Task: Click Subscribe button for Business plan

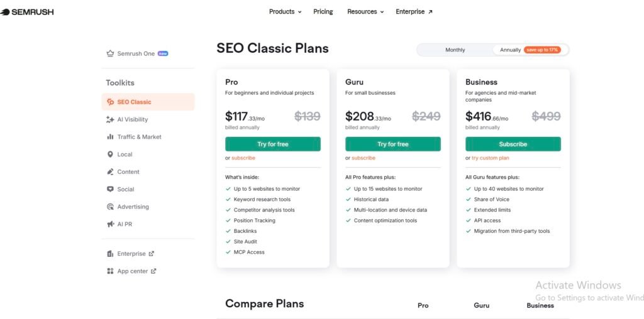Action: 513,144
